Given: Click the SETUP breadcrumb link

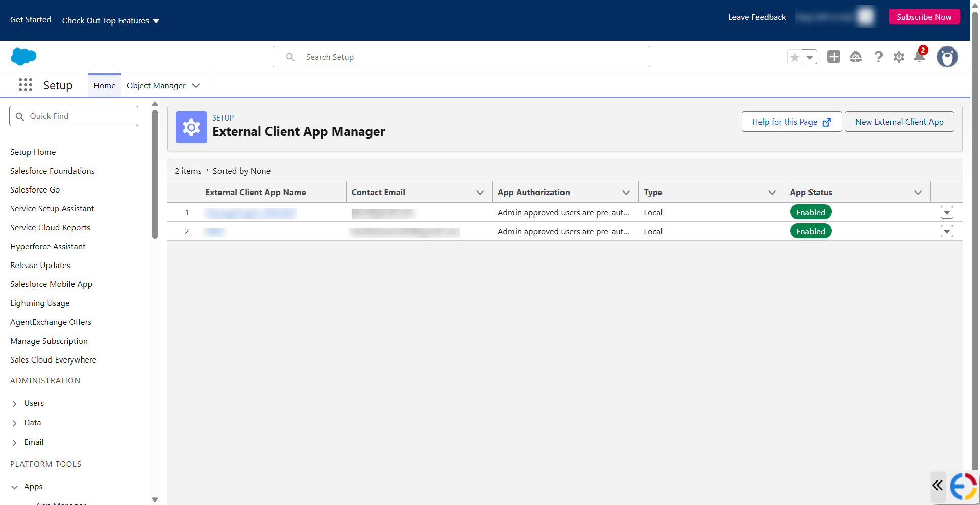Looking at the screenshot, I should pos(223,117).
